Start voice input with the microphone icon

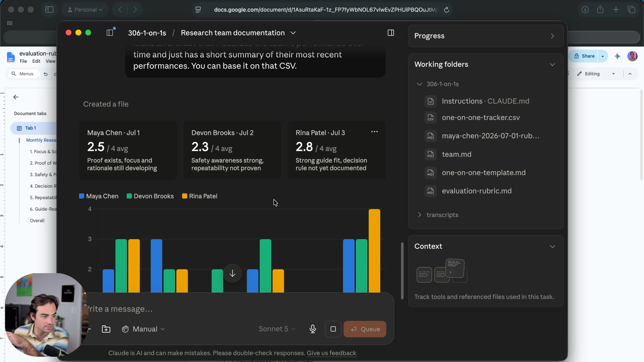[313, 329]
